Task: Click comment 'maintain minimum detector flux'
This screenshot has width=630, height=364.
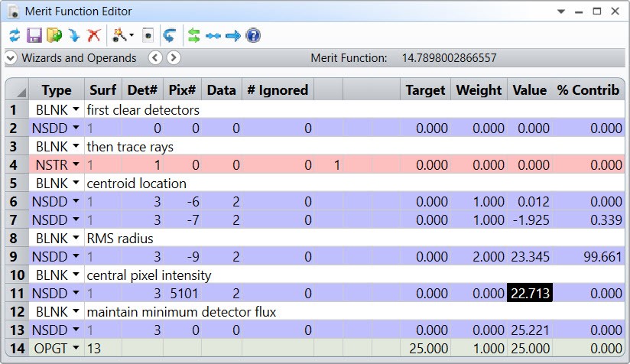Action: click(182, 312)
